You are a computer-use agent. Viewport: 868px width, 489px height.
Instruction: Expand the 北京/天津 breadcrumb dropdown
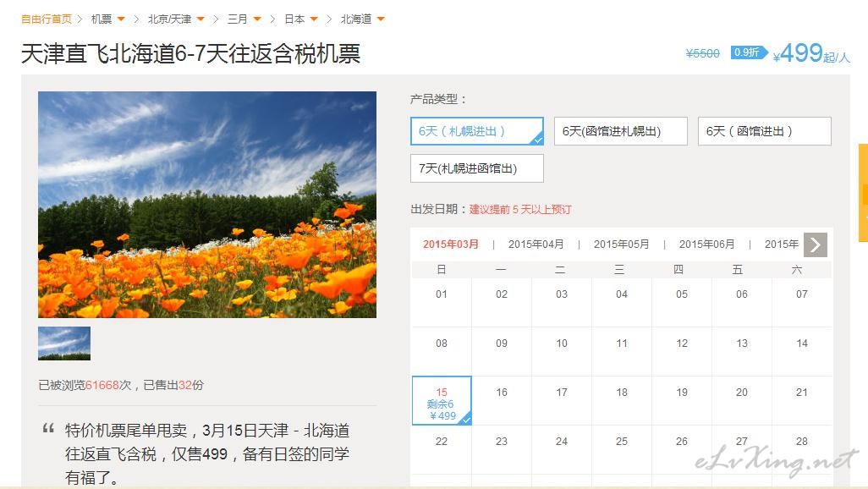click(x=201, y=19)
